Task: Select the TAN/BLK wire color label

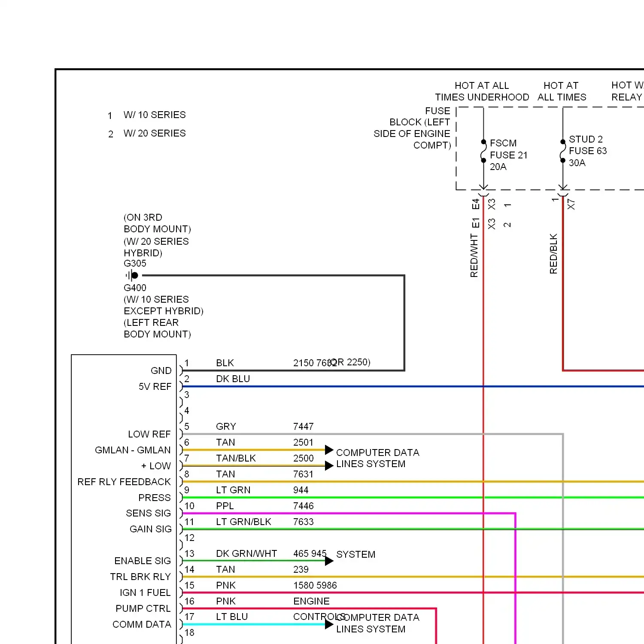Action: (x=236, y=458)
